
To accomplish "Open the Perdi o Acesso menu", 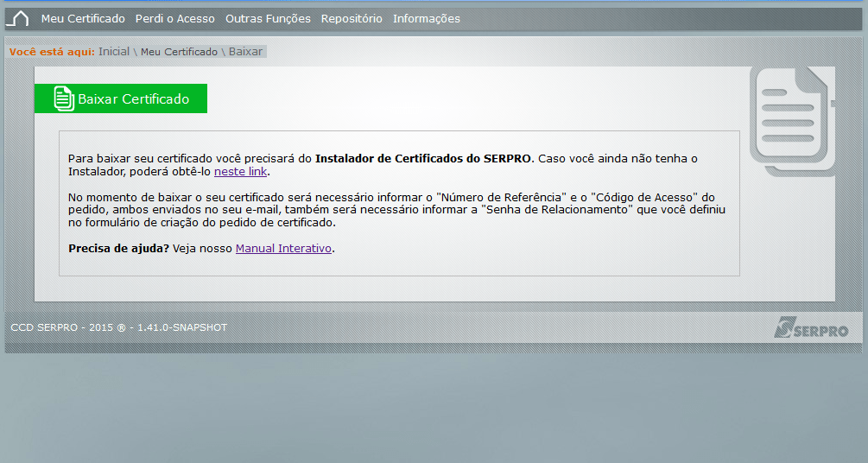I will (x=175, y=19).
